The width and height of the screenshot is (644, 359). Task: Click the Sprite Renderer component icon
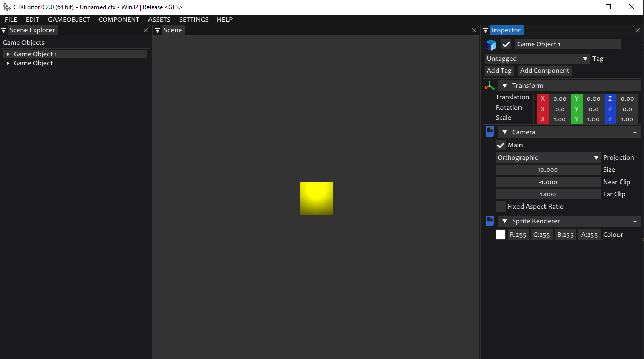pyautogui.click(x=490, y=221)
